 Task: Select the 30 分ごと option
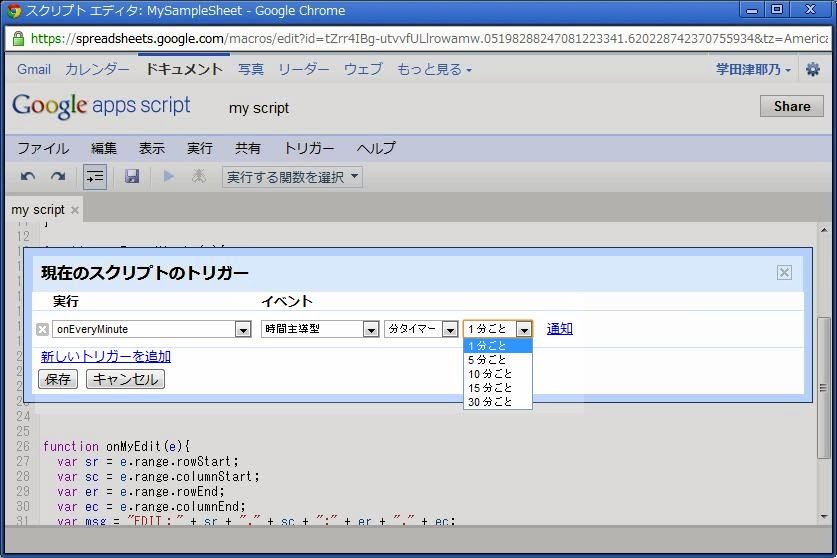[489, 402]
